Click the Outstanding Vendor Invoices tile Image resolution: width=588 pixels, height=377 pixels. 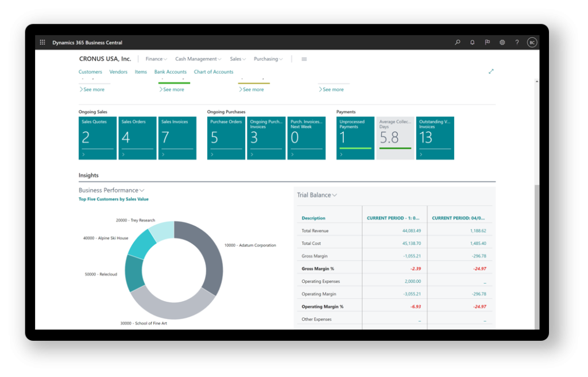click(435, 138)
